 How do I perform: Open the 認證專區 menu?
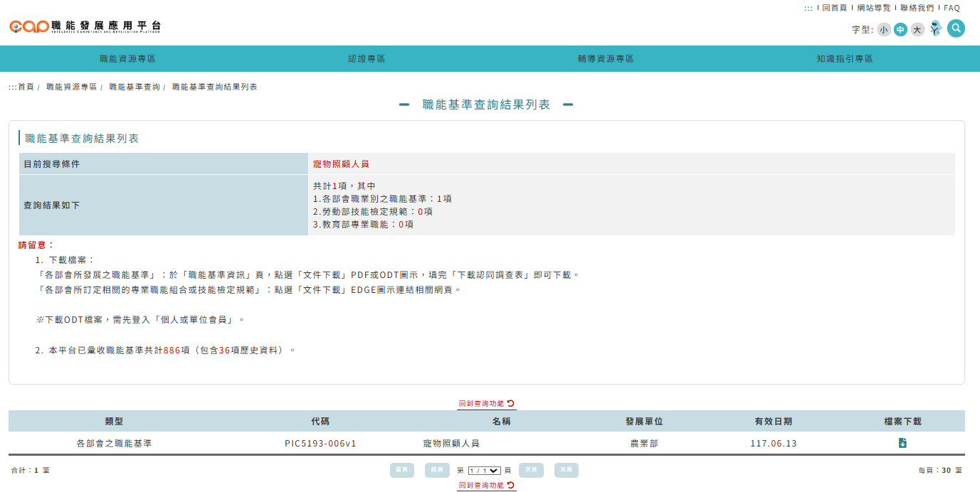coord(367,59)
